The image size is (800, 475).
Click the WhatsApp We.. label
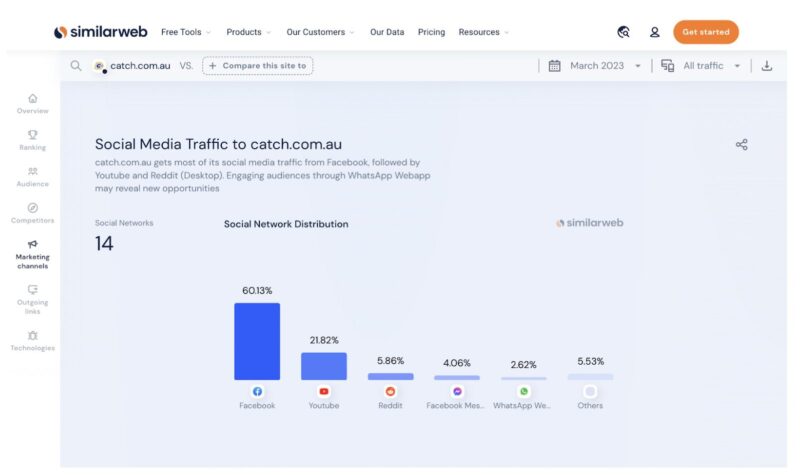[521, 406]
